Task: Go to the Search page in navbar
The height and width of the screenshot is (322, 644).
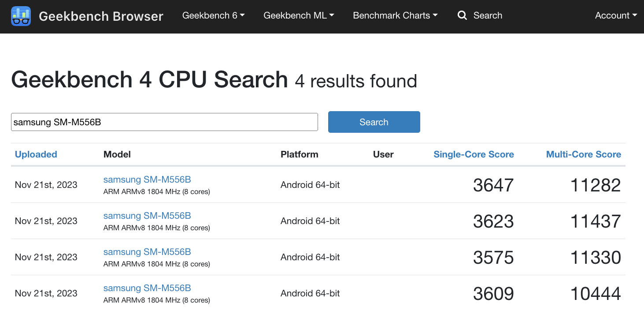Action: pyautogui.click(x=488, y=15)
